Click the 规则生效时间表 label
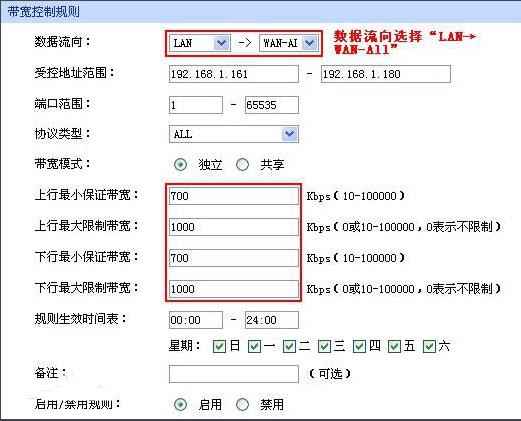The width and height of the screenshot is (521, 421). pos(81,319)
